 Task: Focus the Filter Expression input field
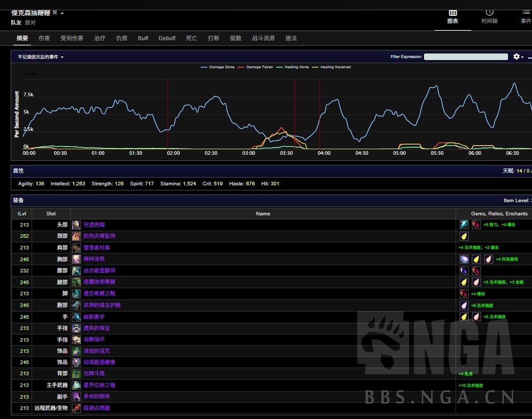tap(466, 57)
